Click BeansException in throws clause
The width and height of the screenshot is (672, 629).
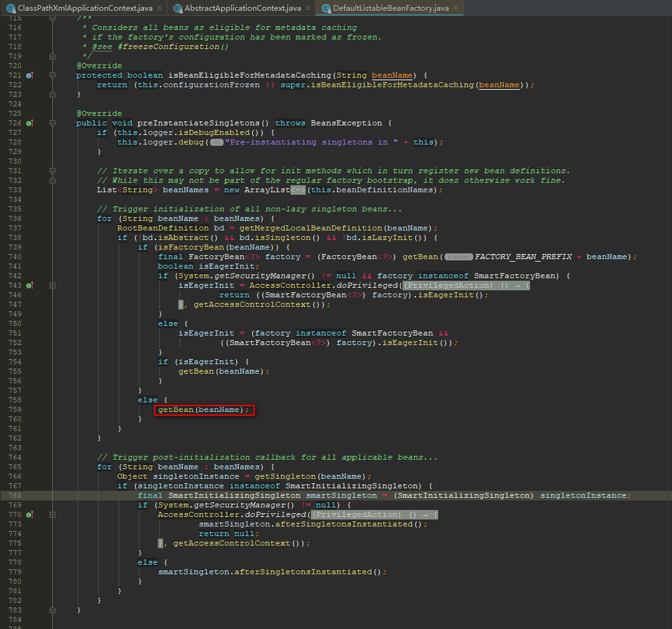click(x=347, y=123)
